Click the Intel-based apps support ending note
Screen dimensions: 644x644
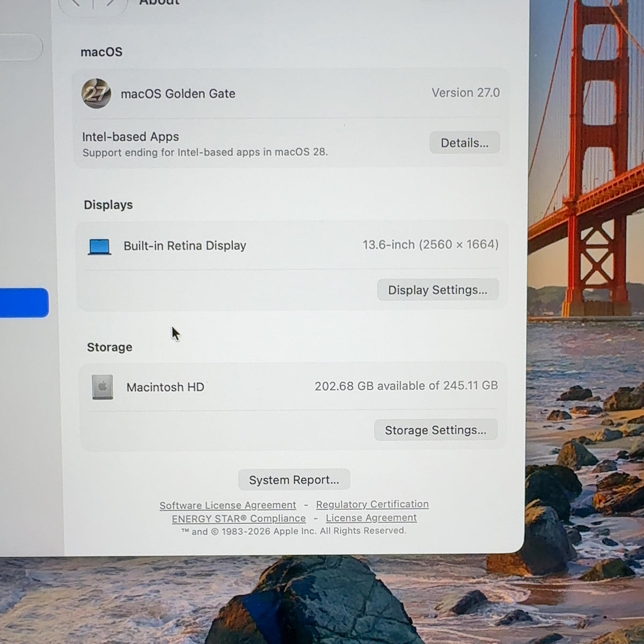[205, 152]
